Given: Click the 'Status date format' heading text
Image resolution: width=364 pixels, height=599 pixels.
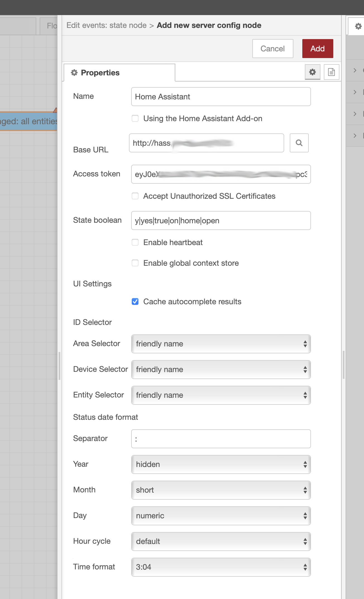Looking at the screenshot, I should [x=106, y=417].
